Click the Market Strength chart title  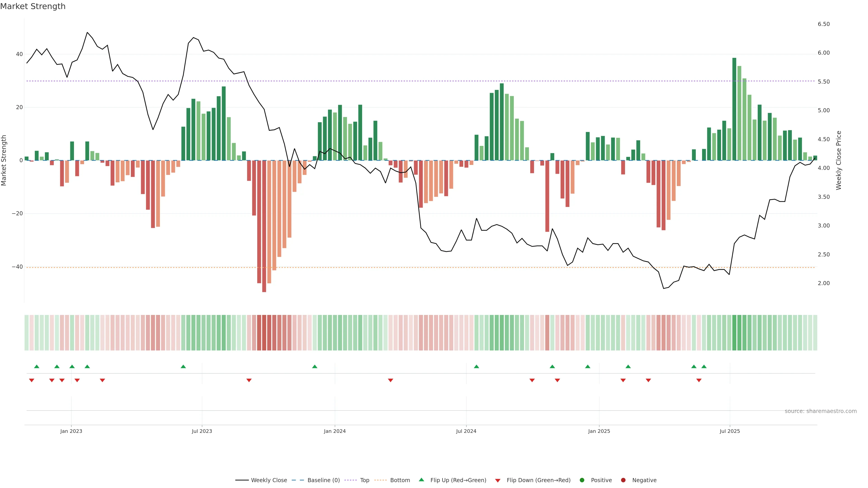pos(33,6)
